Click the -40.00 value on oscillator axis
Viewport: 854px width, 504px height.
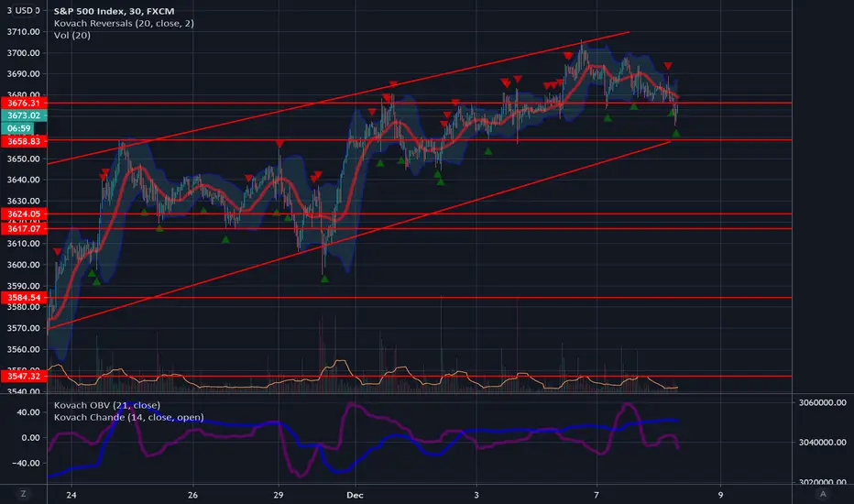tap(27, 463)
